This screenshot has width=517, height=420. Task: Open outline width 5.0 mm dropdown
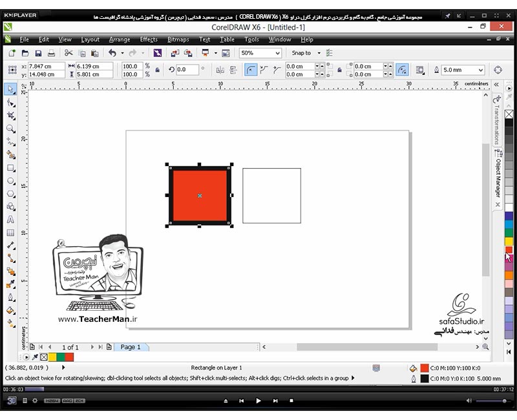click(481, 70)
